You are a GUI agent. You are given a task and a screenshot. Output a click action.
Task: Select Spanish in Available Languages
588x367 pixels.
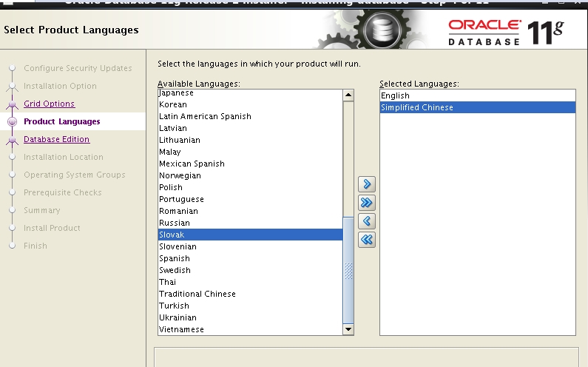coord(250,258)
